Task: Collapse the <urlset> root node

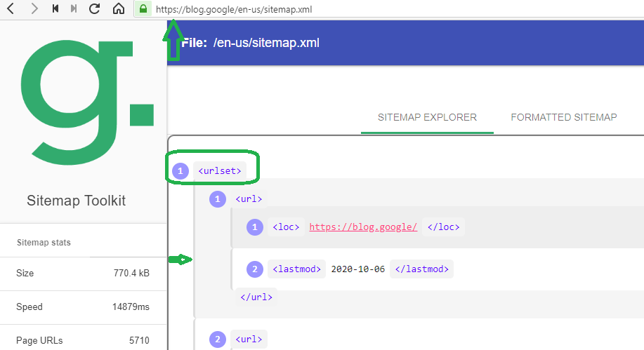Action: point(220,170)
